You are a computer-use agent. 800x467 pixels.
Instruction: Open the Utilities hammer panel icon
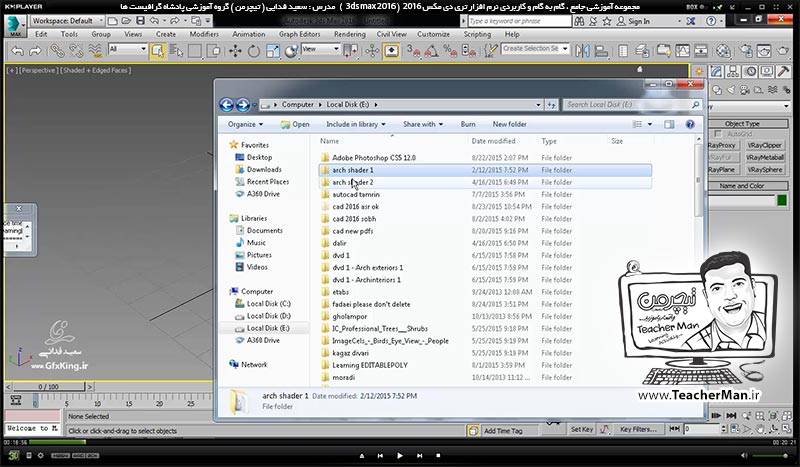coord(783,71)
